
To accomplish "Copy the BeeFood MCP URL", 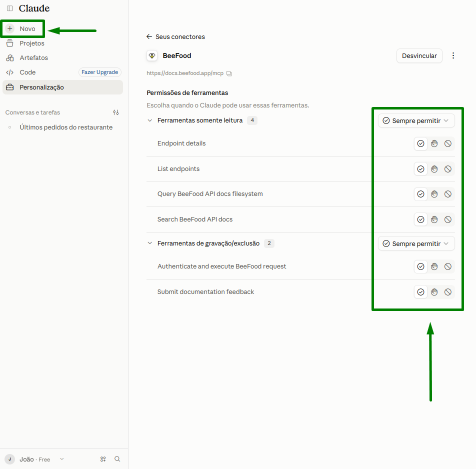I will [229, 73].
